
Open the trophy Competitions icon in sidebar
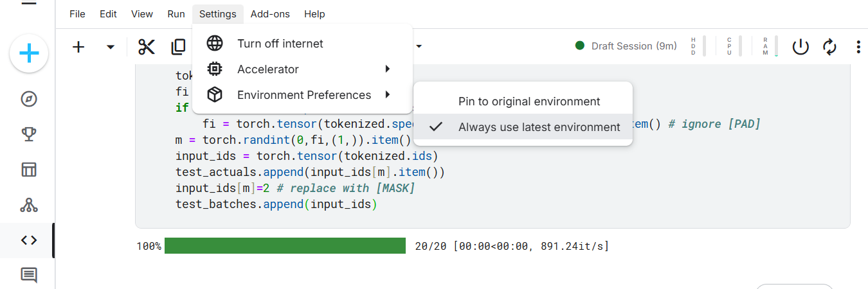(x=29, y=134)
